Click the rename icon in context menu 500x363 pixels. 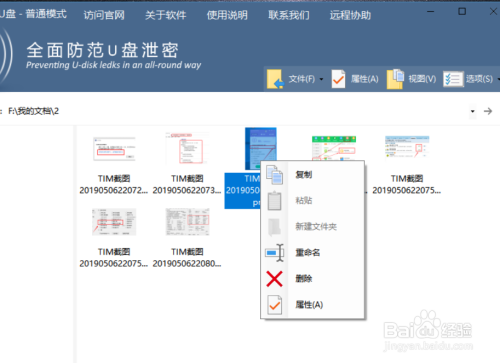(x=274, y=253)
